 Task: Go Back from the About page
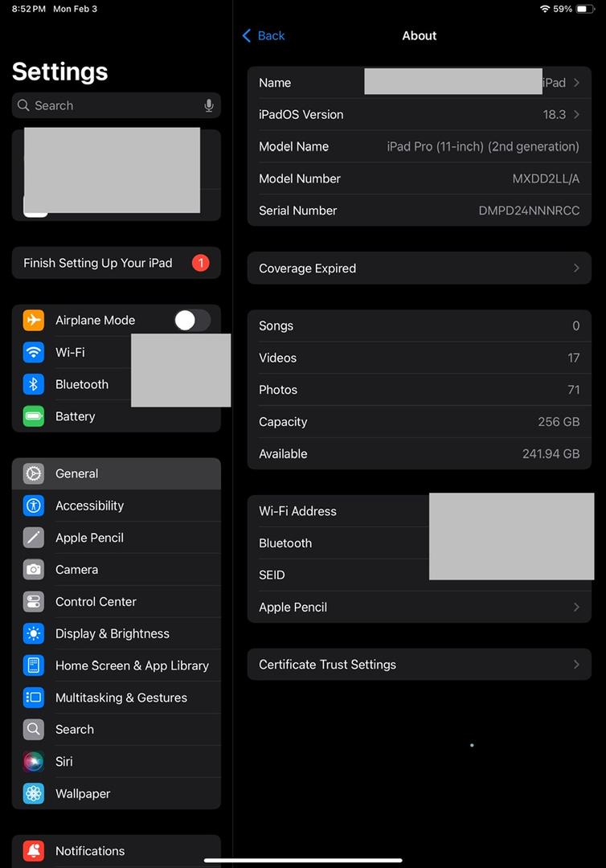[264, 35]
